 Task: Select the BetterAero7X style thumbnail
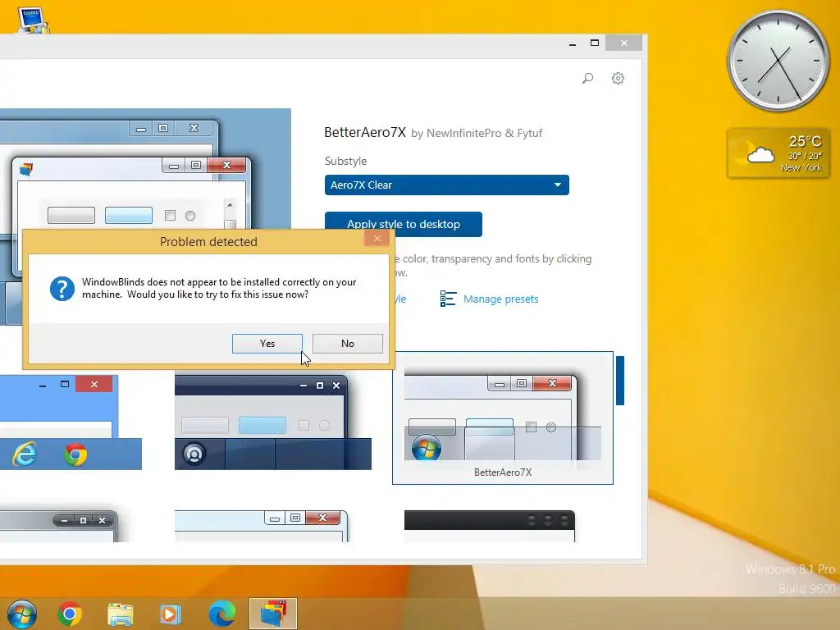503,418
